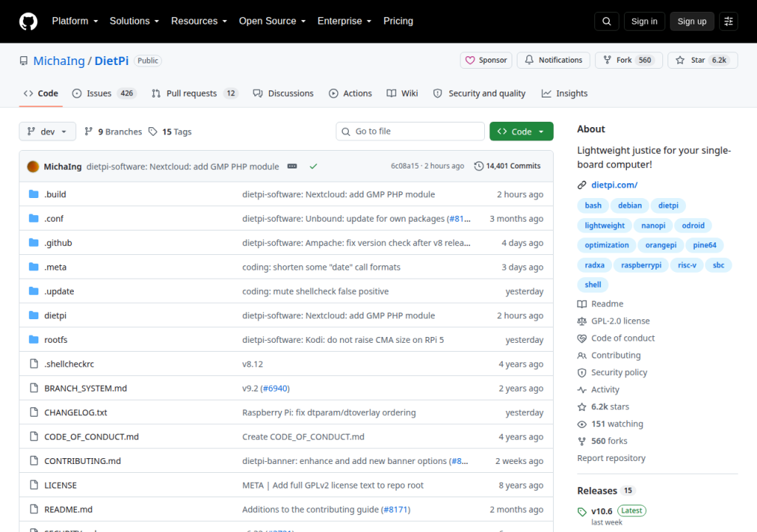Click the history clock icon by Commits

pos(478,166)
